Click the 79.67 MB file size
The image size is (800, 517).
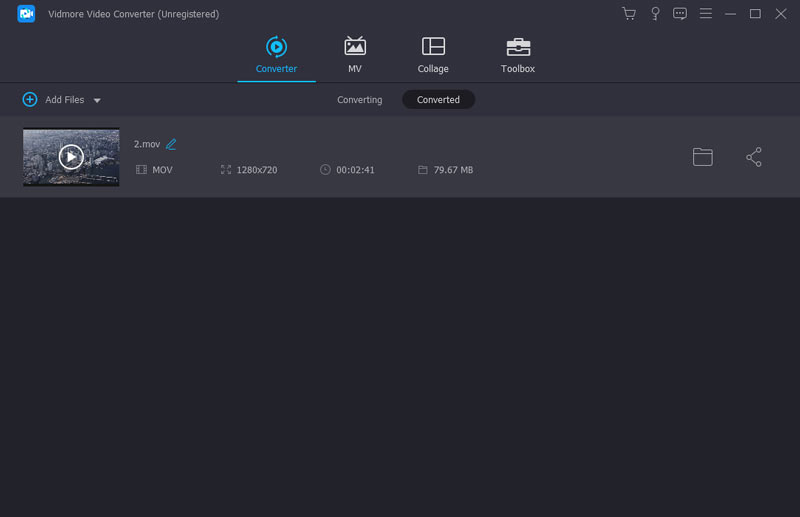pos(453,170)
